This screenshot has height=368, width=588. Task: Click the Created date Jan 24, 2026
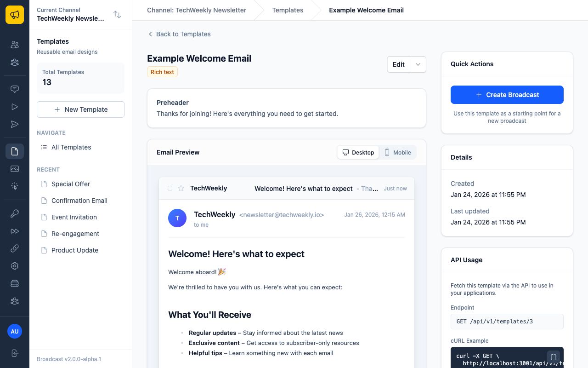[x=488, y=195]
